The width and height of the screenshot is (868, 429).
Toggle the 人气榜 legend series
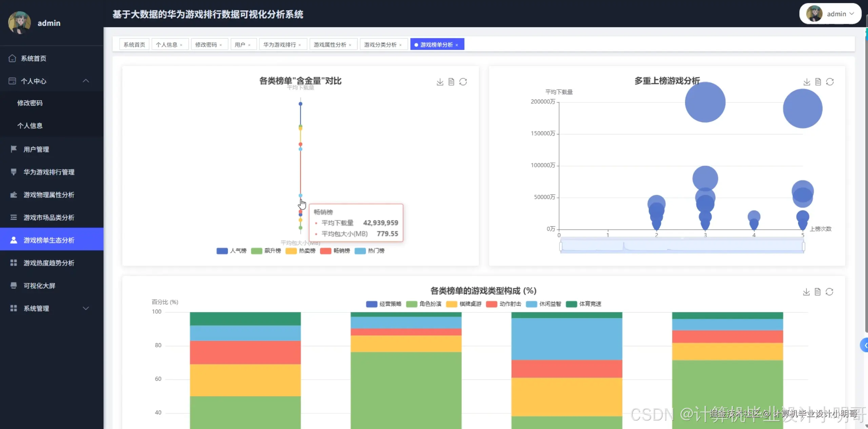pos(222,251)
